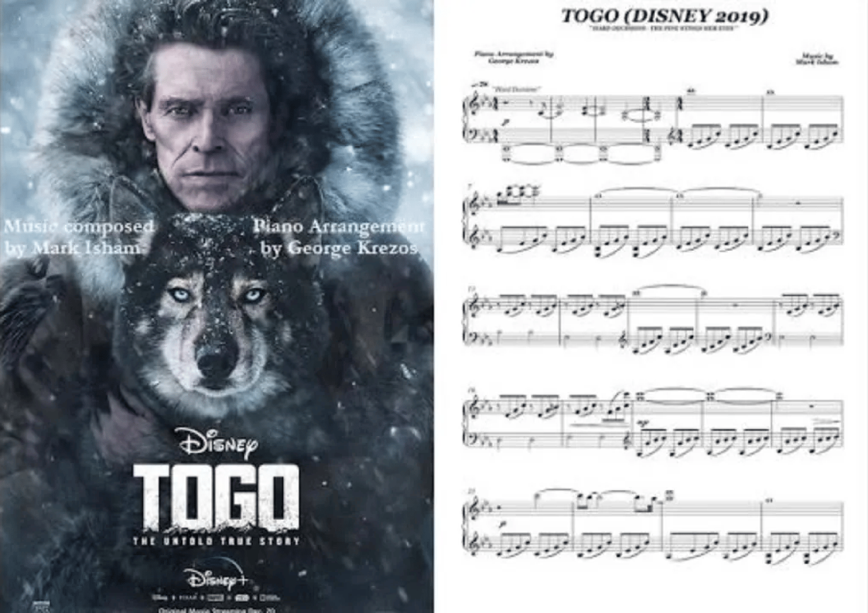Select the third staff system of the score
Image resolution: width=868 pixels, height=613 pixels.
(653, 318)
